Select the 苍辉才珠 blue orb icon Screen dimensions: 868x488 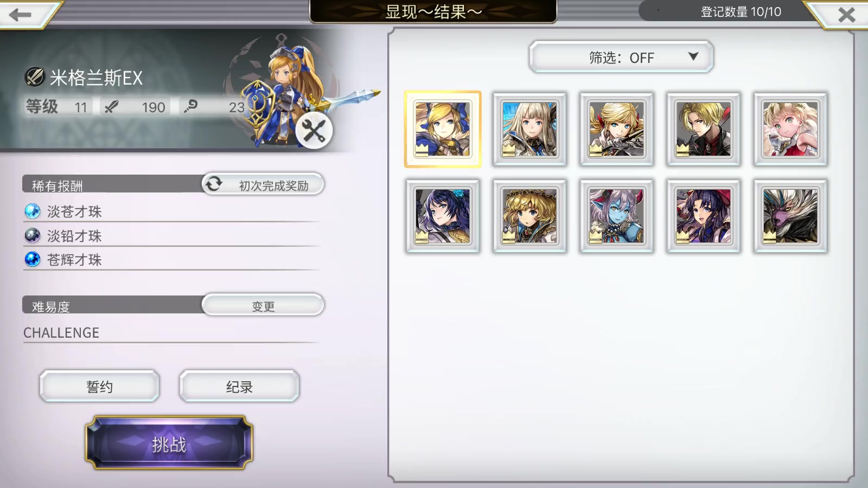33,259
